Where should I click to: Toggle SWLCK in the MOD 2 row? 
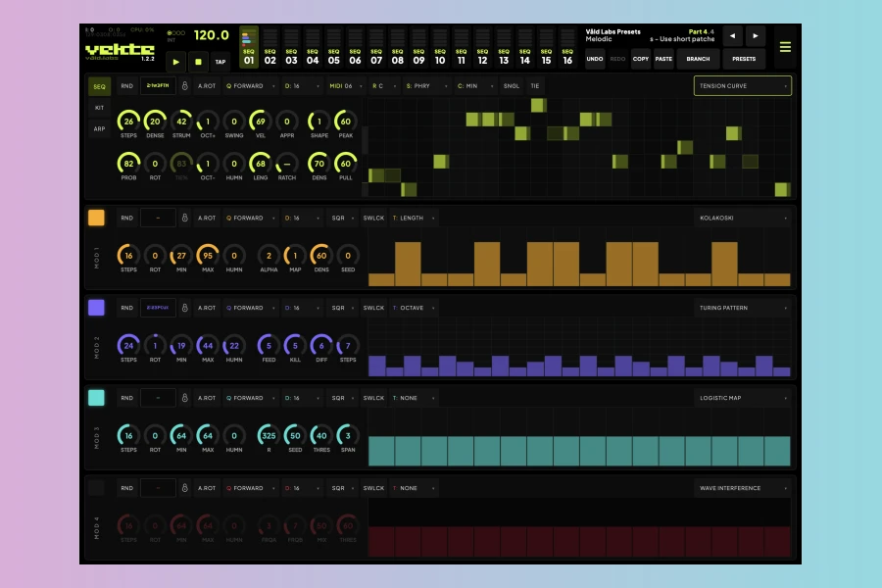tap(373, 308)
